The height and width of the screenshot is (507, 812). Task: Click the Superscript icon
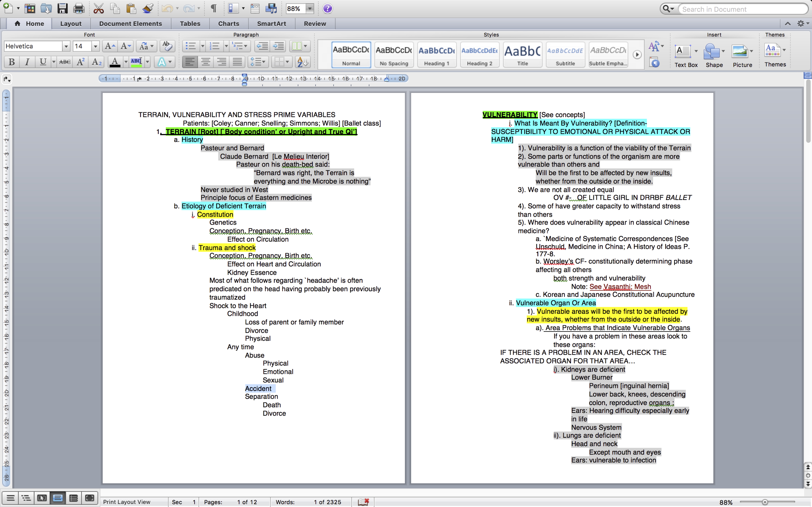[81, 62]
